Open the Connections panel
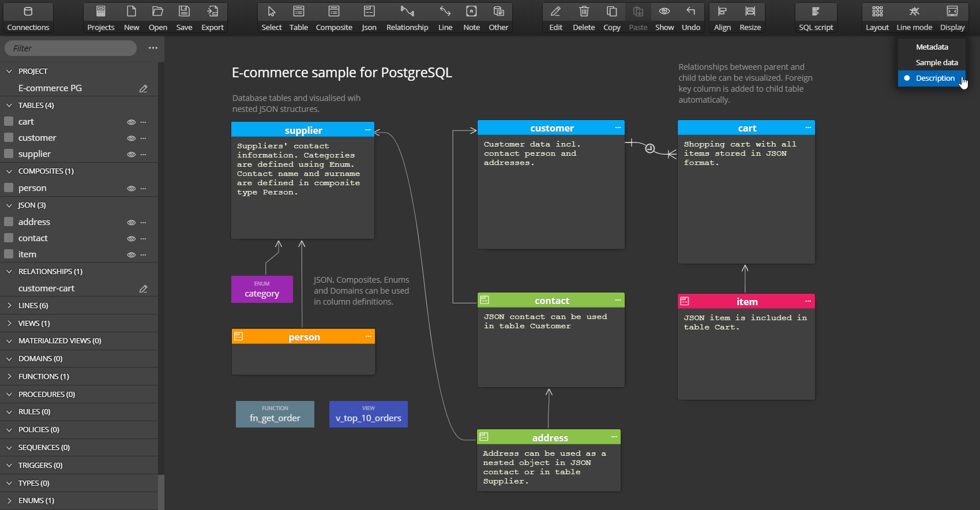This screenshot has height=510, width=980. (x=28, y=18)
